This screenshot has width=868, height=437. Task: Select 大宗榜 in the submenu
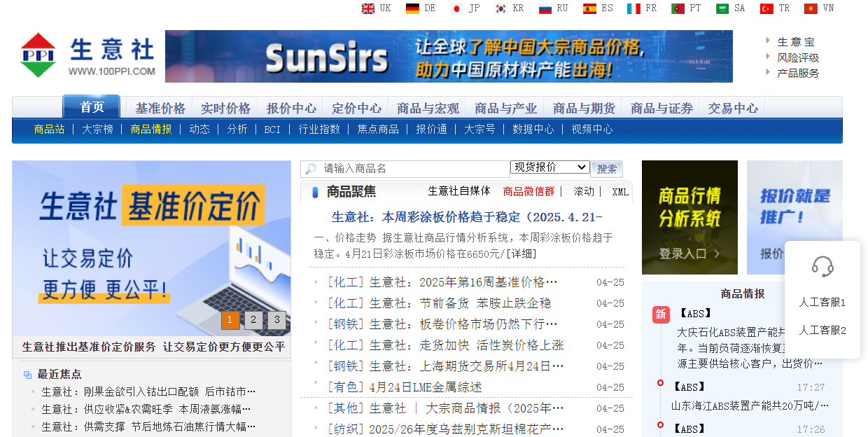pyautogui.click(x=97, y=130)
